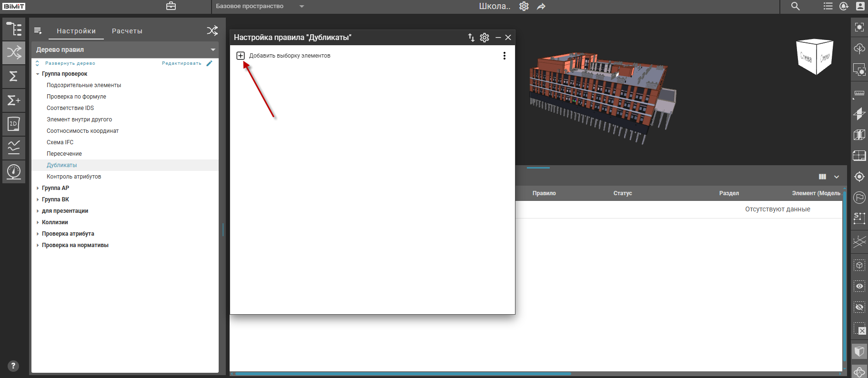Open the gauge dashboard icon in sidebar
Screen dimensions: 868x378
[x=14, y=171]
